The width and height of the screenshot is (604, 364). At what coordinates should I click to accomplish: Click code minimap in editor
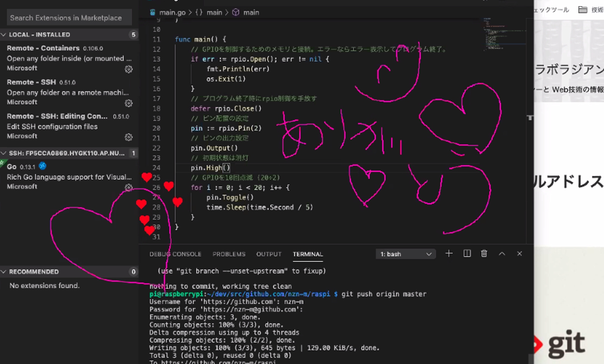click(x=504, y=34)
